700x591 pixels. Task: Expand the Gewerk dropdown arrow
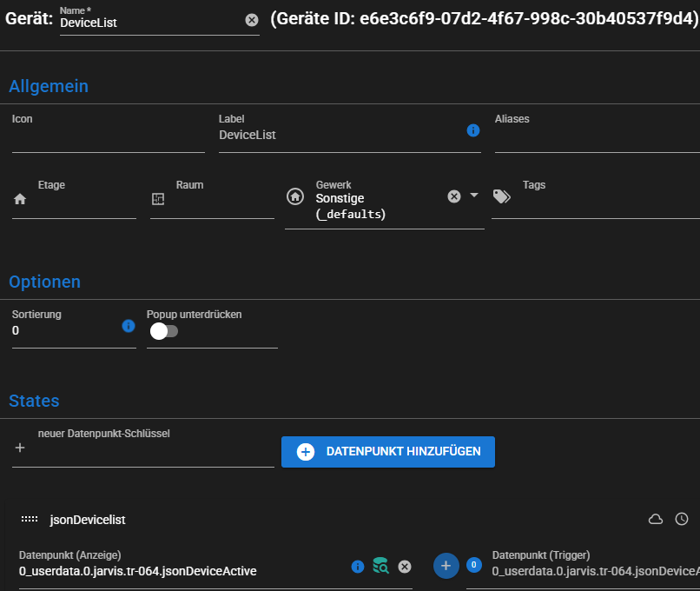tap(474, 196)
